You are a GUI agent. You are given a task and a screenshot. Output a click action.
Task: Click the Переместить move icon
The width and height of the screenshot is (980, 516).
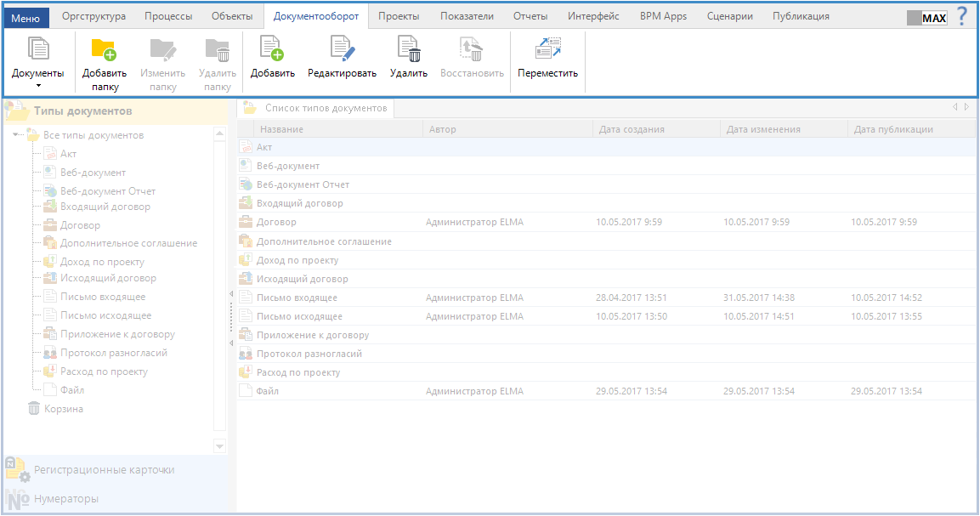(547, 50)
